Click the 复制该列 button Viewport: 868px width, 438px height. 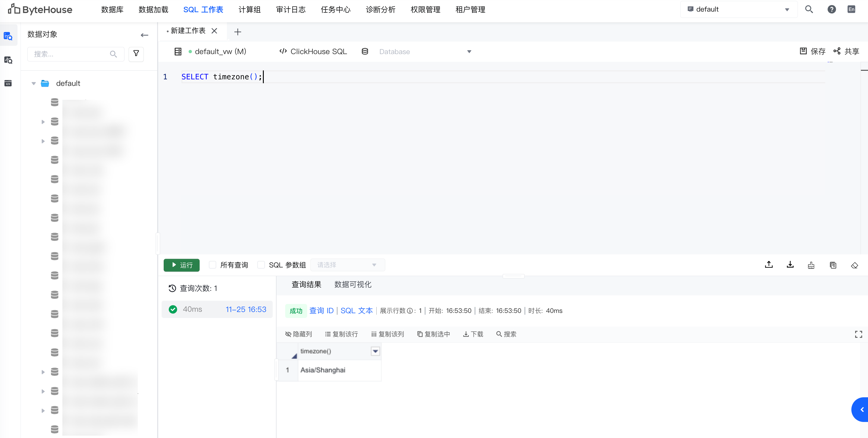(x=387, y=334)
